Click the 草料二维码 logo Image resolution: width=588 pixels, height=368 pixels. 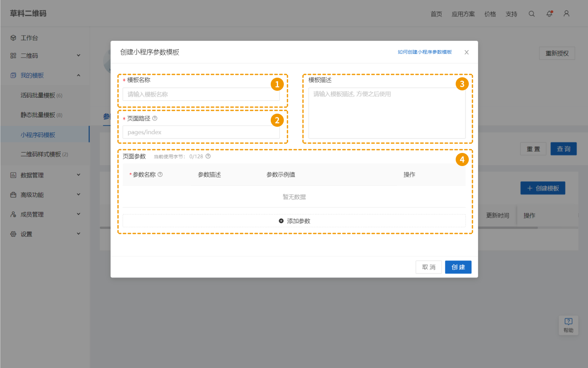pos(28,13)
